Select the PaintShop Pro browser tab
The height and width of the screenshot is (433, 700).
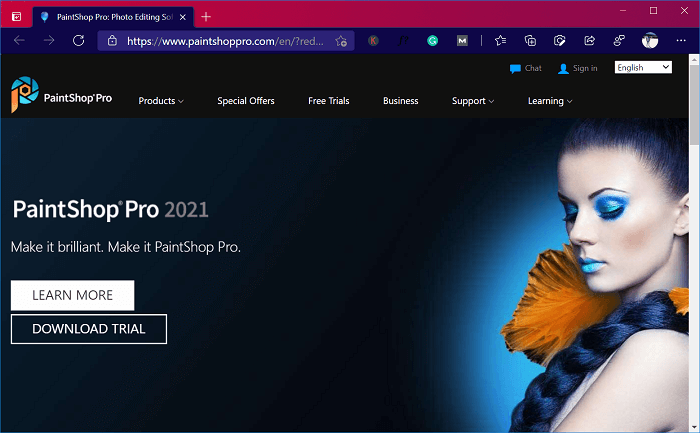113,17
